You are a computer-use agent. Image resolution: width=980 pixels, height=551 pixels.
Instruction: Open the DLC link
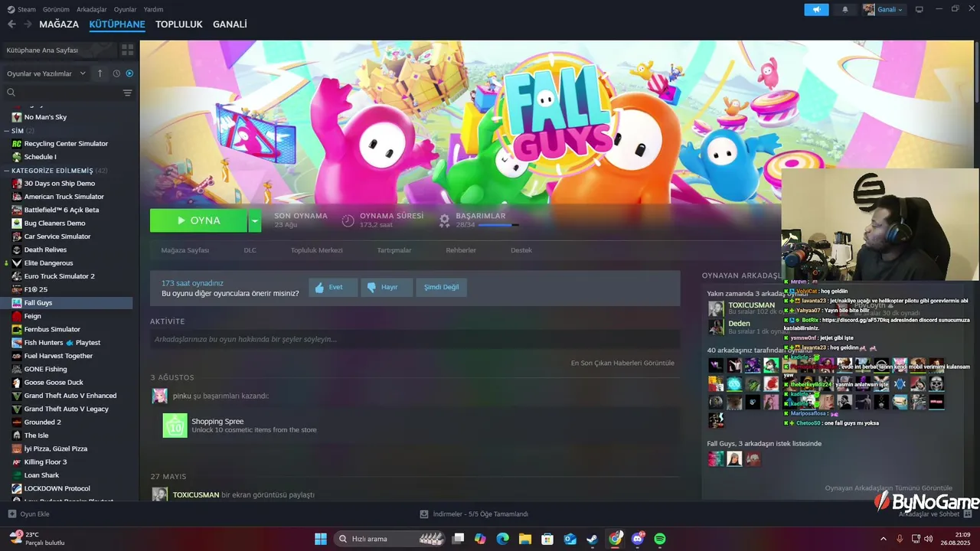(x=250, y=250)
